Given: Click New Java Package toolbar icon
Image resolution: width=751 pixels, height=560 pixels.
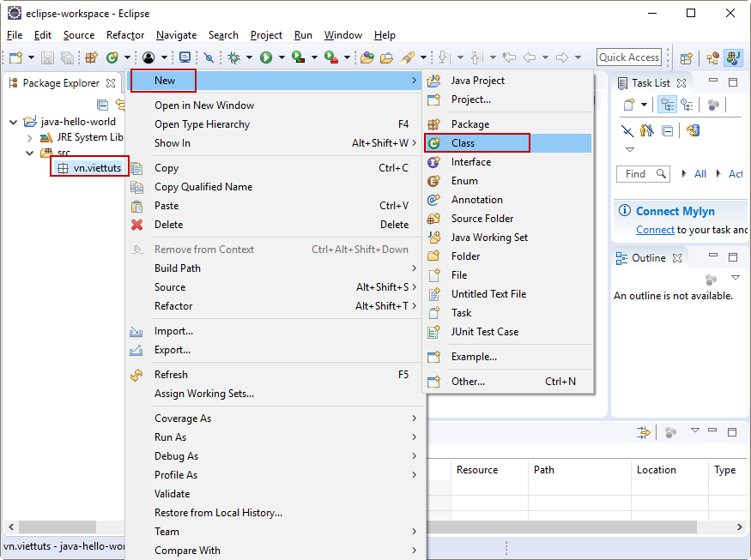Looking at the screenshot, I should [91, 58].
